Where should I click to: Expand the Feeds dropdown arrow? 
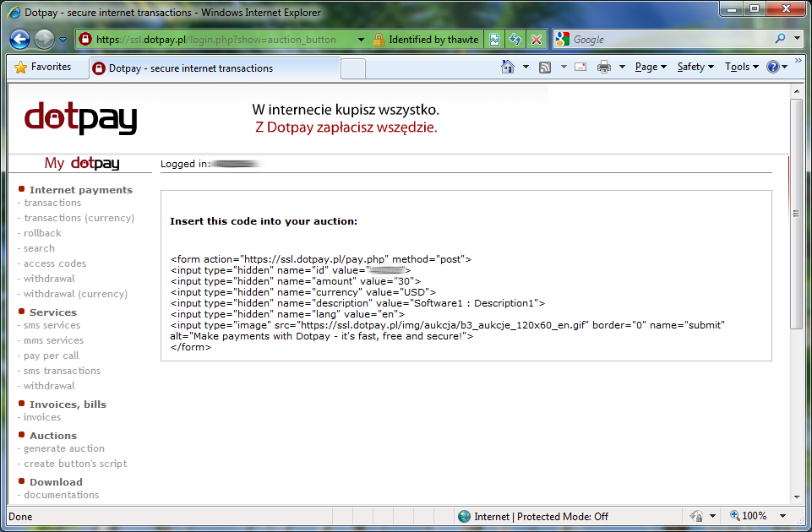[564, 67]
